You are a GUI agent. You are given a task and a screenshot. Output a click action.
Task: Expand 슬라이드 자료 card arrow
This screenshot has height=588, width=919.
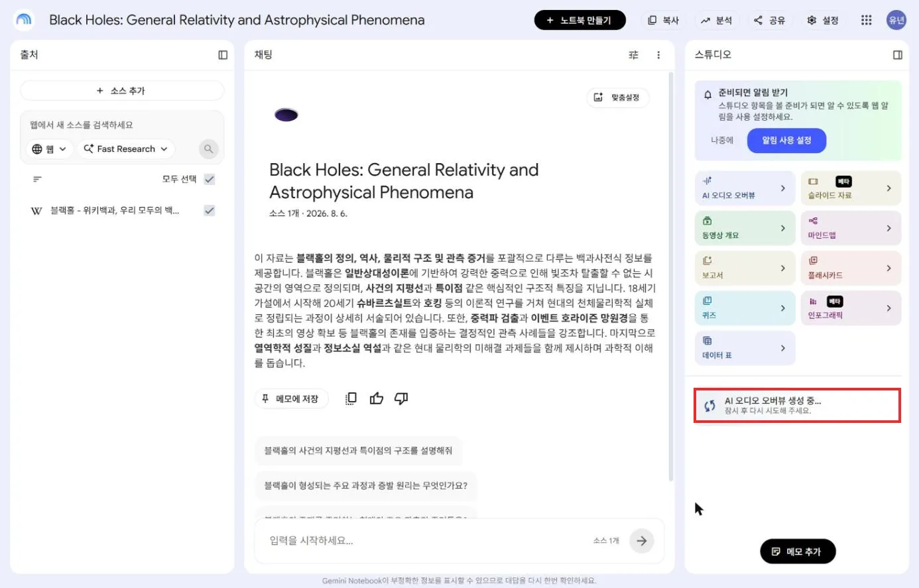tap(889, 188)
